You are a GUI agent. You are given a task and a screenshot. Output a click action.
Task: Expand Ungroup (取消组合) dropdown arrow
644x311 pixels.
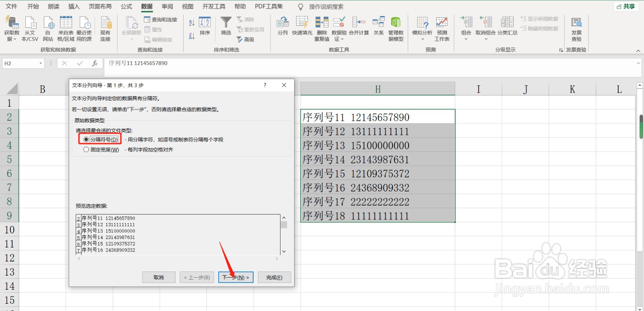coord(486,39)
